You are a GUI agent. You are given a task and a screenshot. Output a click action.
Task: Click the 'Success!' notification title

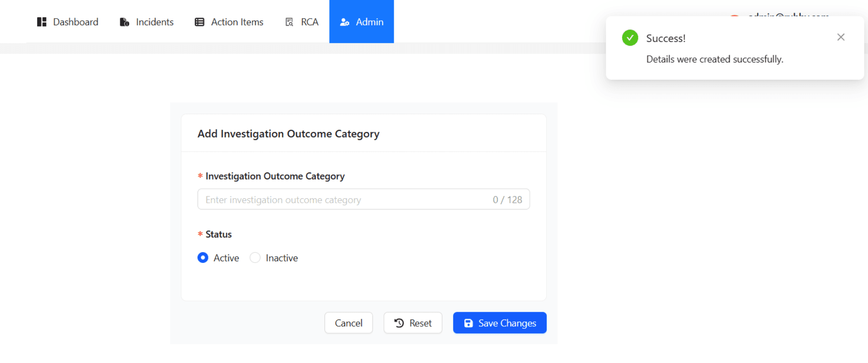click(x=665, y=38)
